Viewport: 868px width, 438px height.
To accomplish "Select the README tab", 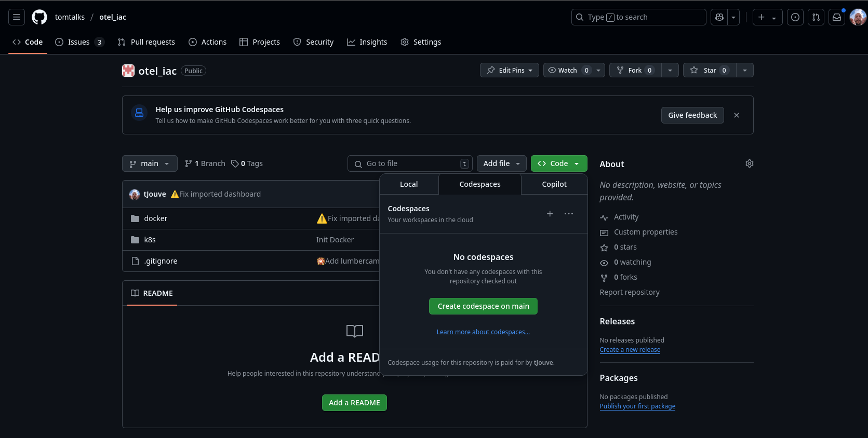I will click(x=152, y=293).
